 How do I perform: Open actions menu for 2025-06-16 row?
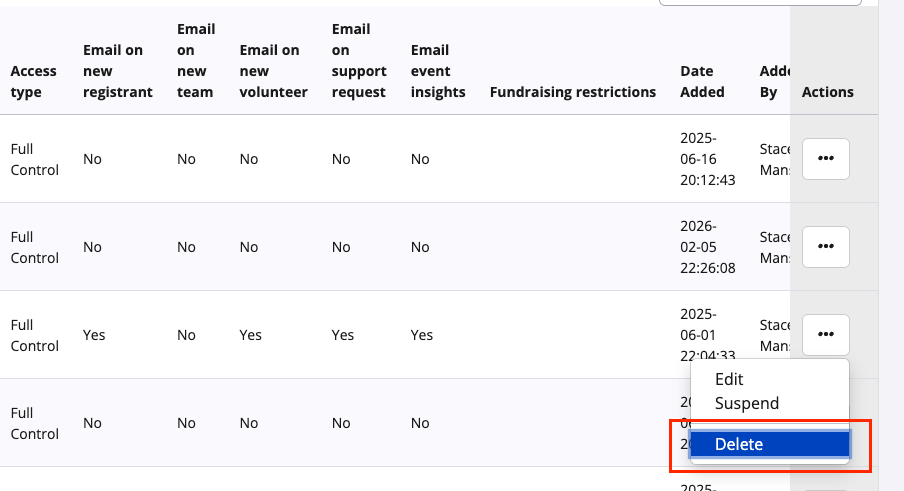click(x=826, y=158)
